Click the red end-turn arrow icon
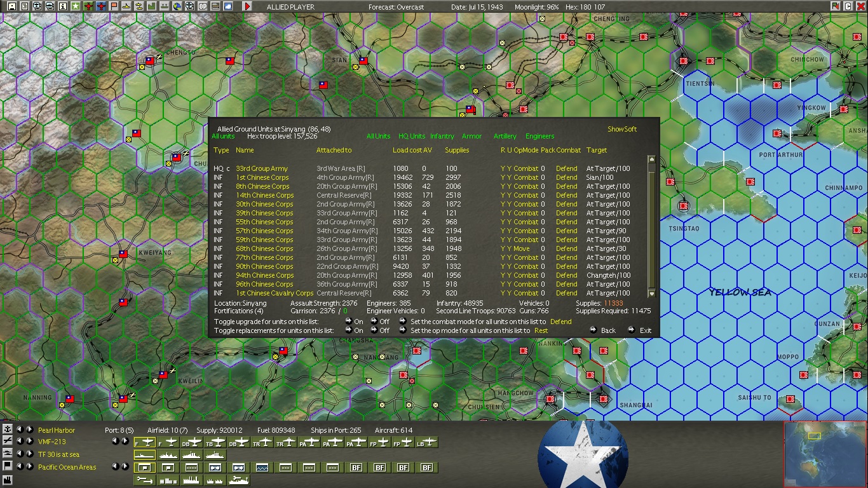Image resolution: width=868 pixels, height=488 pixels. point(247,6)
